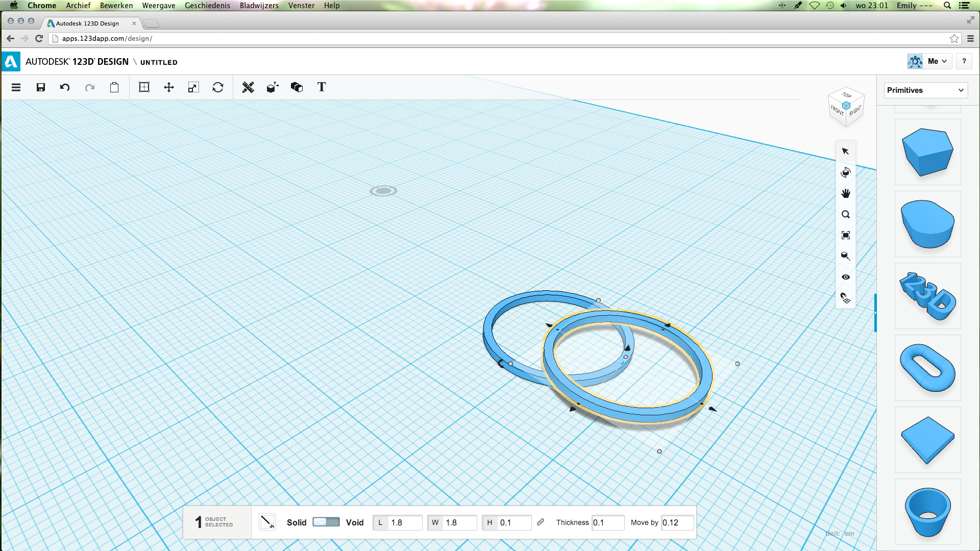Click the Void label
Screen dimensions: 980x551
coord(355,522)
